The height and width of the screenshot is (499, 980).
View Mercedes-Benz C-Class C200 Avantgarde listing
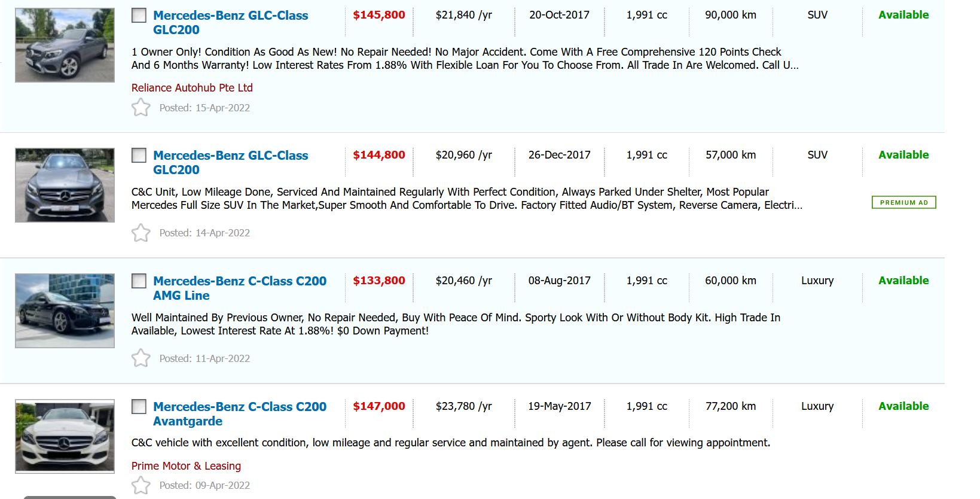pos(239,414)
